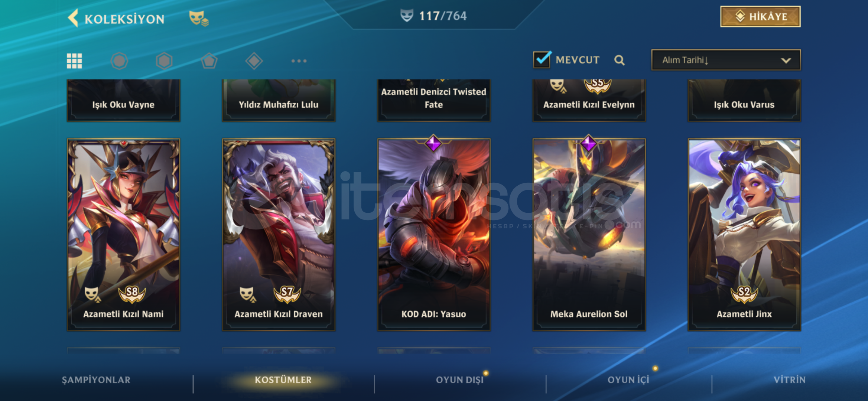
Task: Open the KOD ADI: Yasuo skin card
Action: coord(434,234)
